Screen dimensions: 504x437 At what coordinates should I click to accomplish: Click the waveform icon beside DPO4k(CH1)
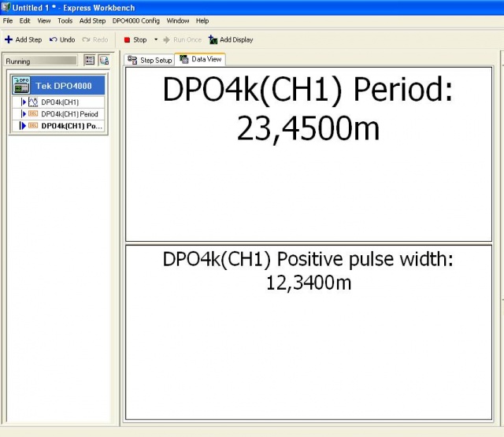tap(33, 102)
